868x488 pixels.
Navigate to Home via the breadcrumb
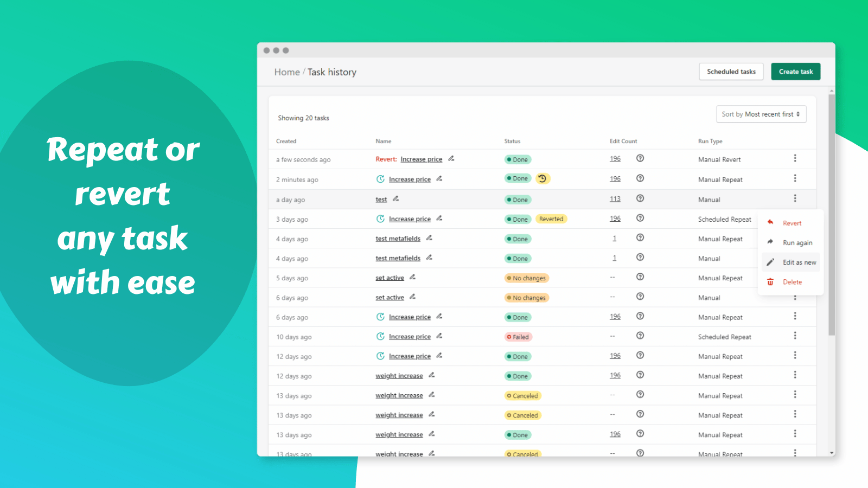pos(286,72)
